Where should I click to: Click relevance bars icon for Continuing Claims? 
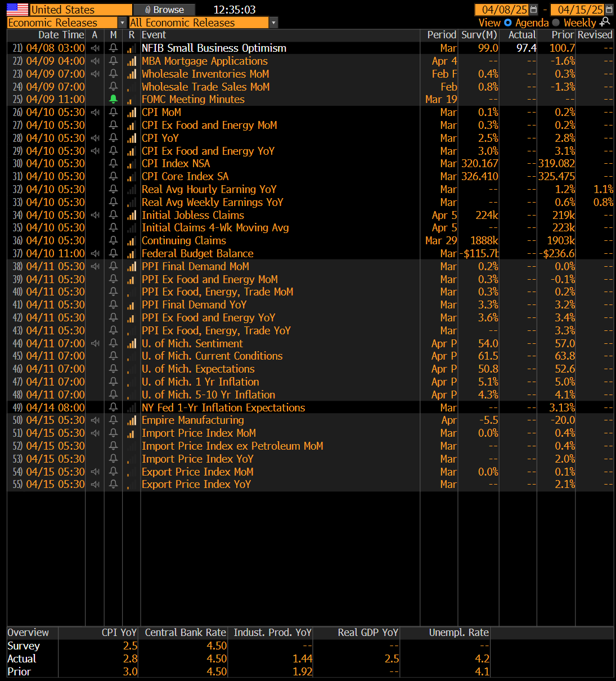(x=132, y=241)
